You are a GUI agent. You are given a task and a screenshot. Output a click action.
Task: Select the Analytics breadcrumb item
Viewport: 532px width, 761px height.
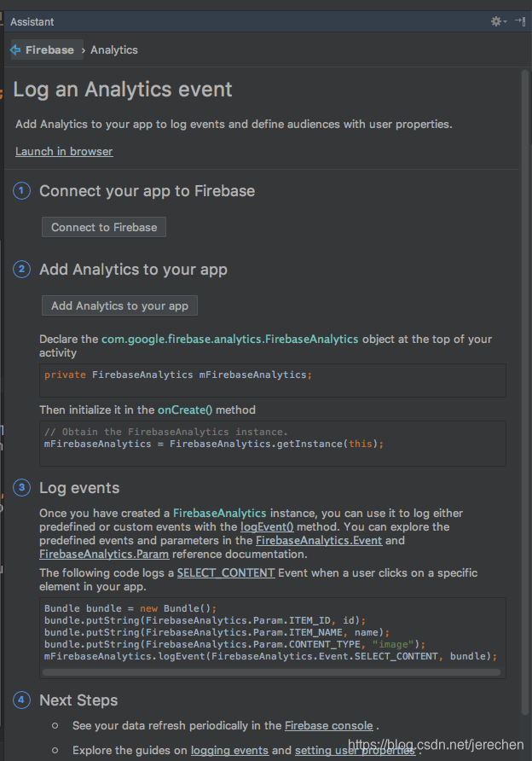tap(113, 49)
